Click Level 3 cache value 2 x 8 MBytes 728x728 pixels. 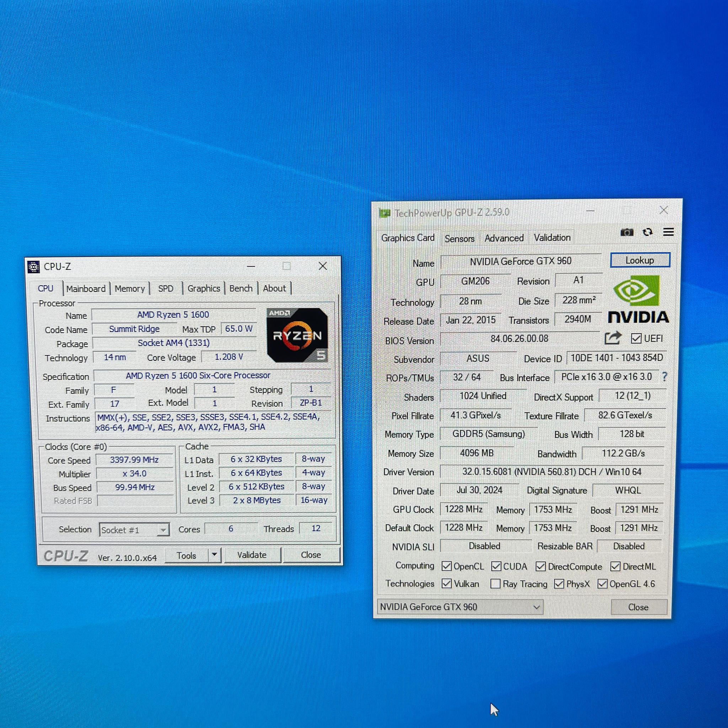pos(257,500)
